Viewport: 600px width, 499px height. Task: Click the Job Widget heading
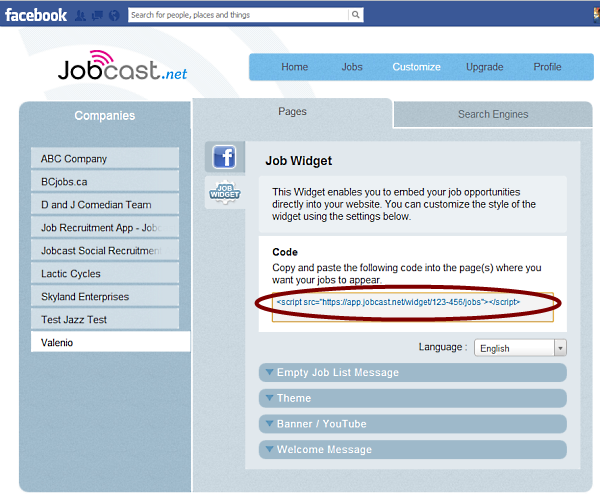point(298,161)
